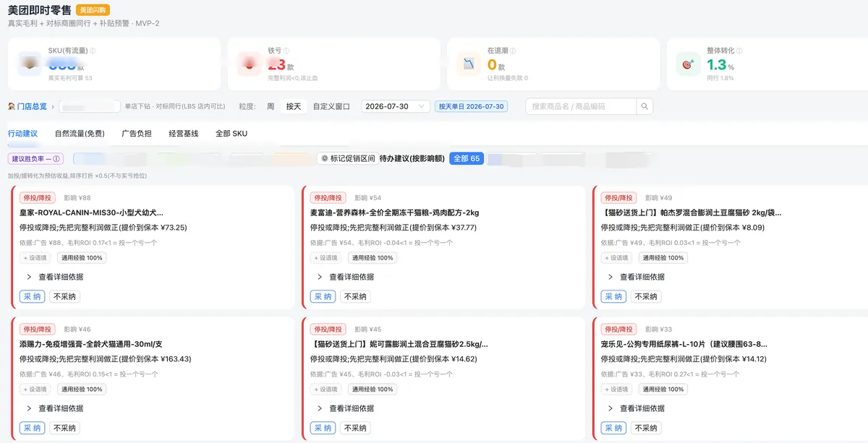Click 停投/降投 tag on 添赐力 card
The height and width of the screenshot is (443, 868).
[x=37, y=330]
